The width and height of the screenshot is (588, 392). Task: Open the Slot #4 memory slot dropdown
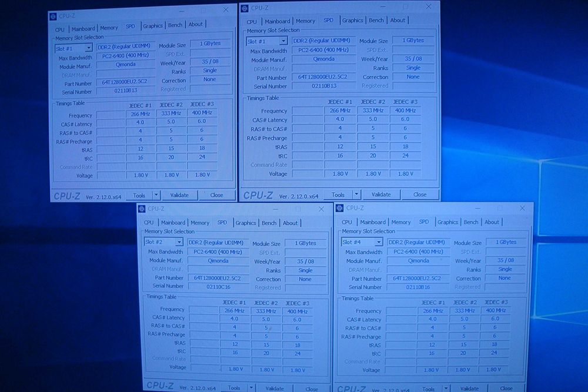click(x=378, y=242)
